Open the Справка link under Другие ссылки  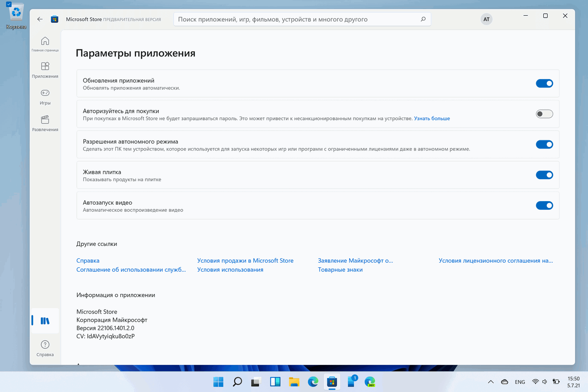88,261
